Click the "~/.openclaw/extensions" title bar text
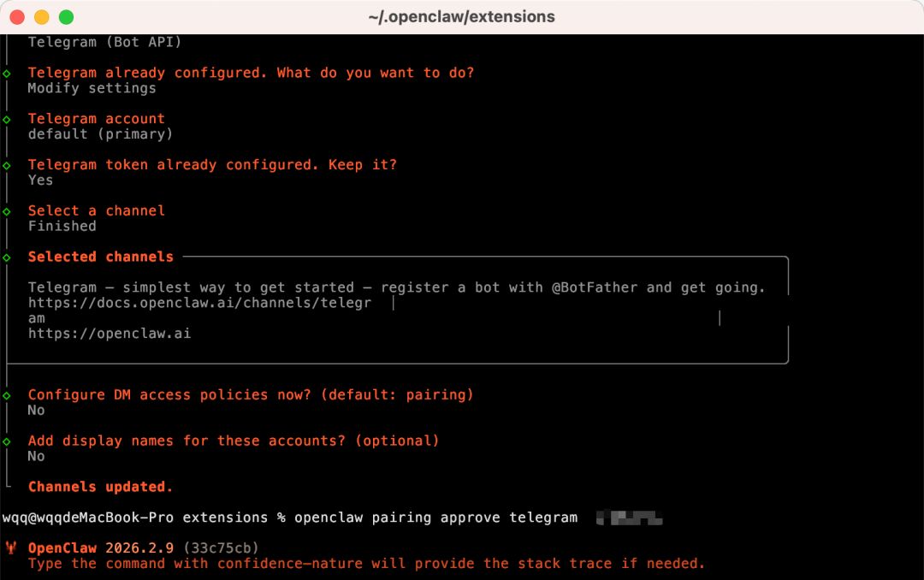 [x=462, y=15]
